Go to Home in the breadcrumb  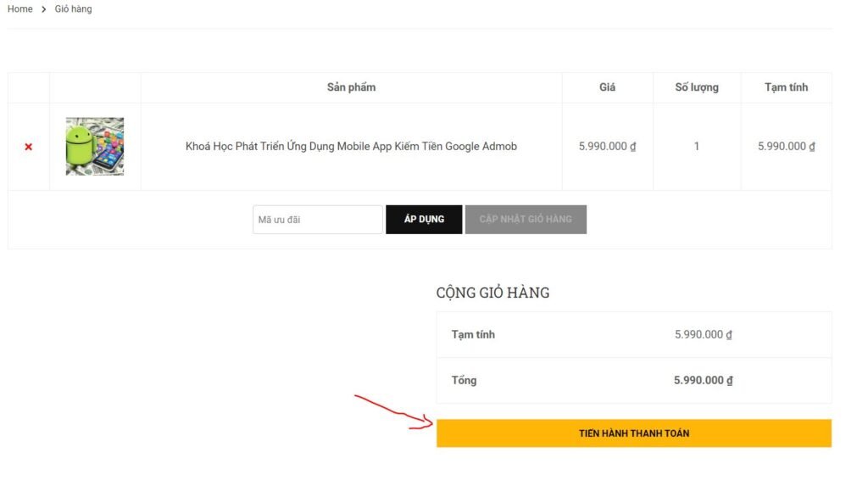[x=19, y=9]
